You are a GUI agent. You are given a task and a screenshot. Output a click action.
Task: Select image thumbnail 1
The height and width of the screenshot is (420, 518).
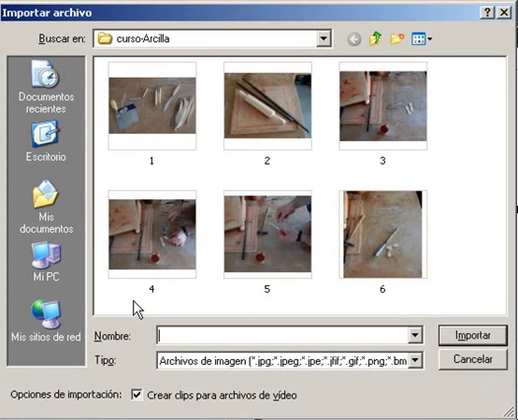point(152,106)
